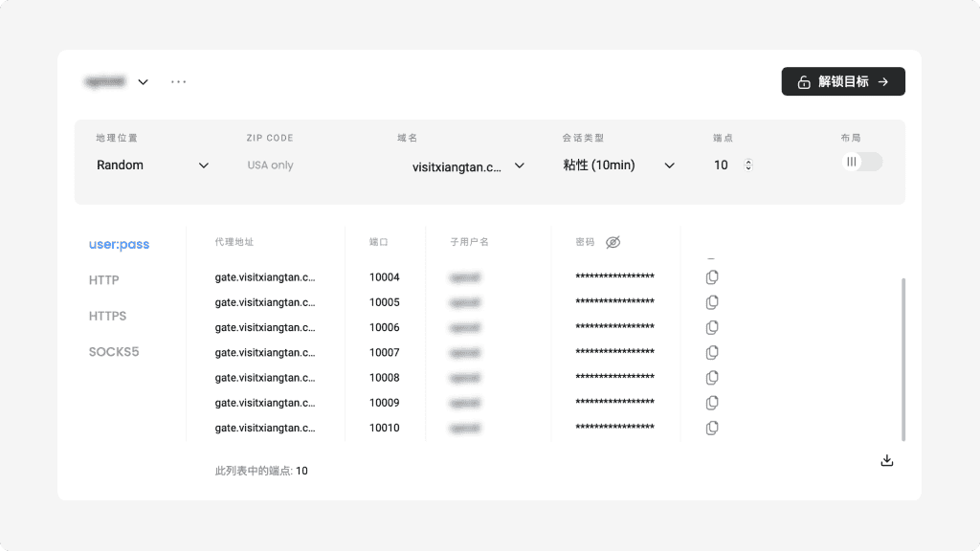Expand the 域名 domain dropdown
980x551 pixels.
click(x=468, y=166)
